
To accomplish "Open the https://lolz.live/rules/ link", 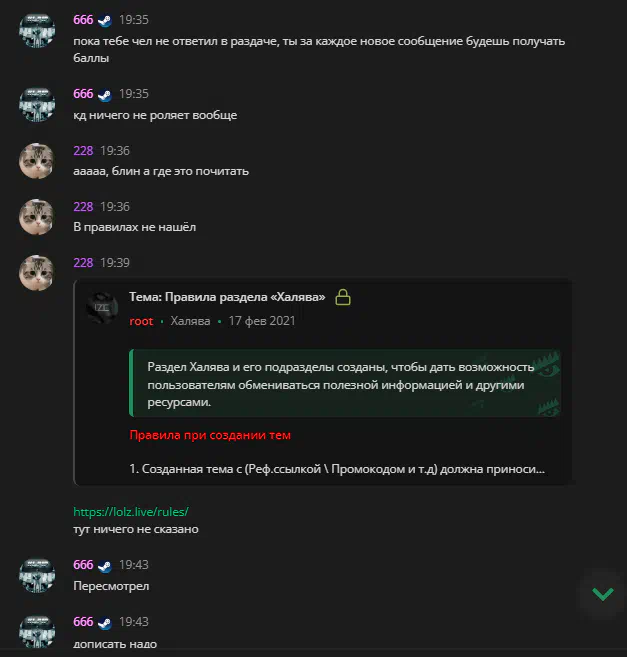I will click(131, 512).
